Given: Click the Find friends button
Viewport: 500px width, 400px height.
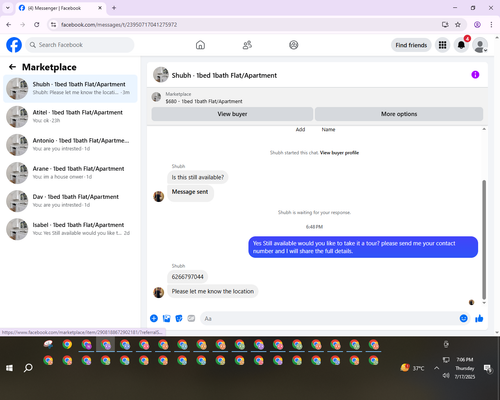Looking at the screenshot, I should [411, 45].
